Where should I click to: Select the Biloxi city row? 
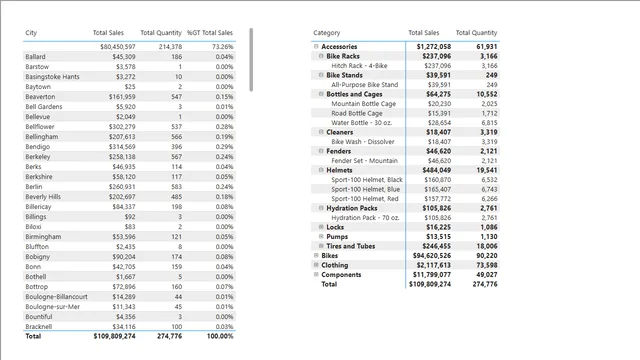pos(129,227)
